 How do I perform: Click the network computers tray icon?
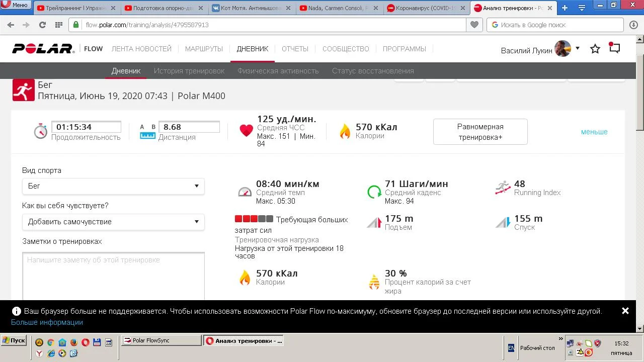[x=570, y=343]
